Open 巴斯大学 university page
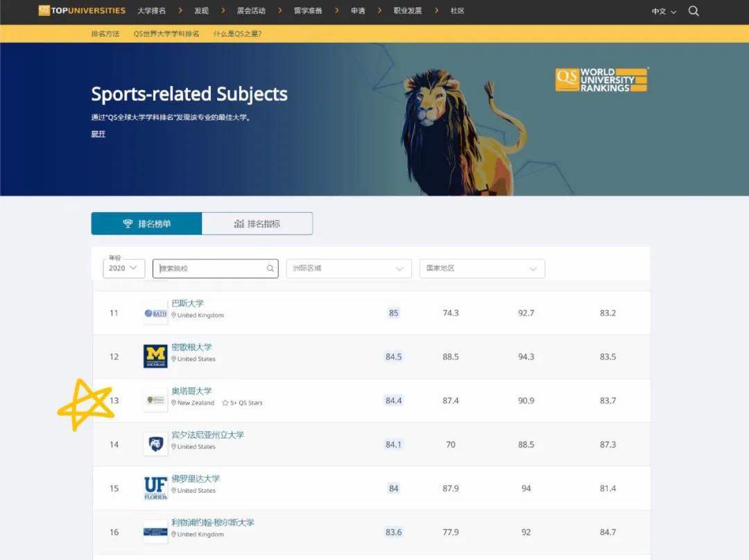This screenshot has width=749, height=560. 187,304
